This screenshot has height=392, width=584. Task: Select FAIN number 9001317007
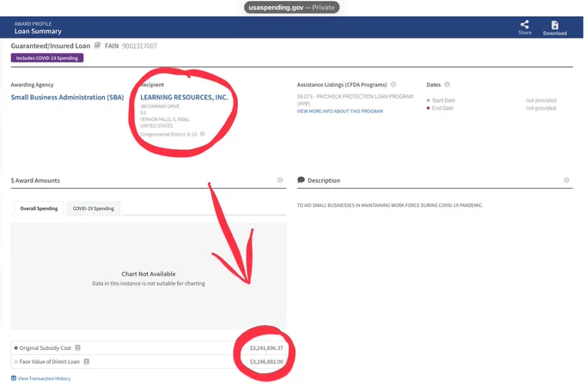click(140, 45)
